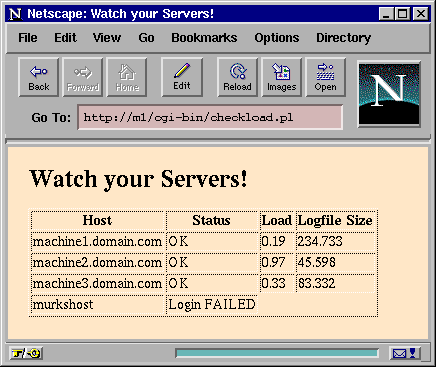Screen dimensions: 436x367
Task: Open the Home page button
Action: coord(127,77)
